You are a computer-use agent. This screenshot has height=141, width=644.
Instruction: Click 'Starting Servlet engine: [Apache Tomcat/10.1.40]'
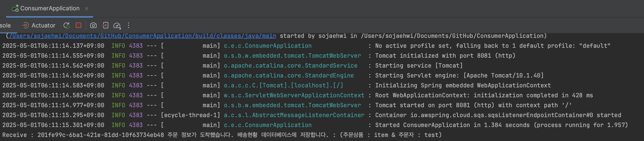pyautogui.click(x=460, y=75)
